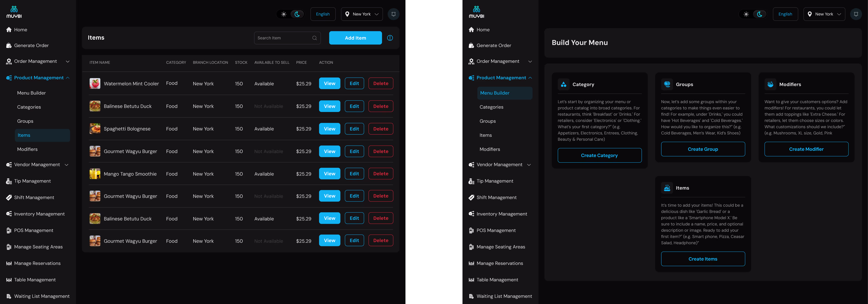Open notifications bell in the Items window

393,14
